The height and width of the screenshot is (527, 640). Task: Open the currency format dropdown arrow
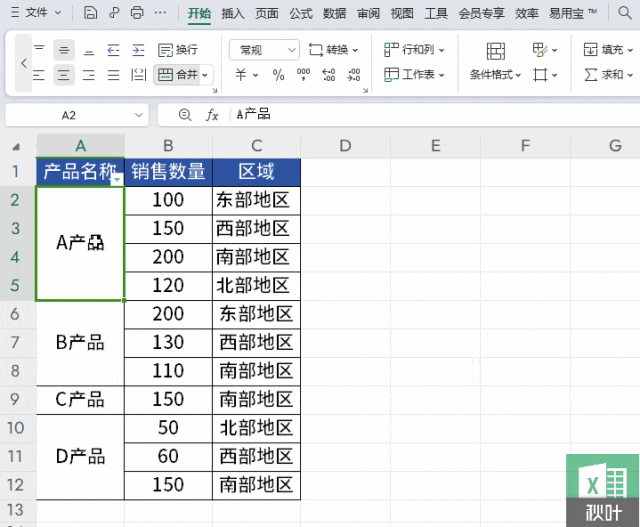coord(256,75)
